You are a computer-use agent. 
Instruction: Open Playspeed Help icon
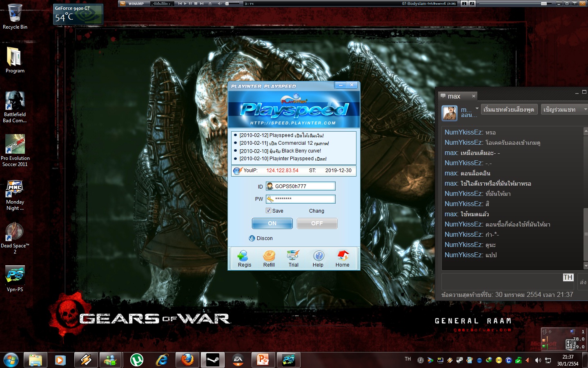point(318,259)
